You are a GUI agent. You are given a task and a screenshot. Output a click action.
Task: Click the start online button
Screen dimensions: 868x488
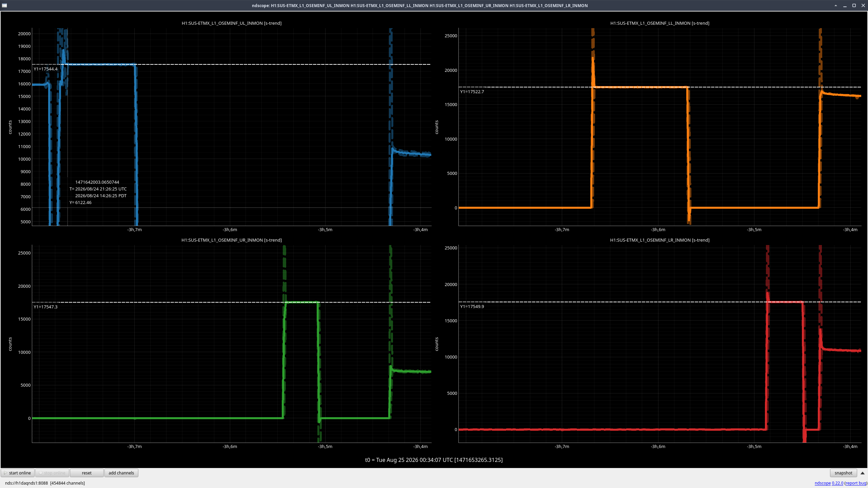coord(18,473)
